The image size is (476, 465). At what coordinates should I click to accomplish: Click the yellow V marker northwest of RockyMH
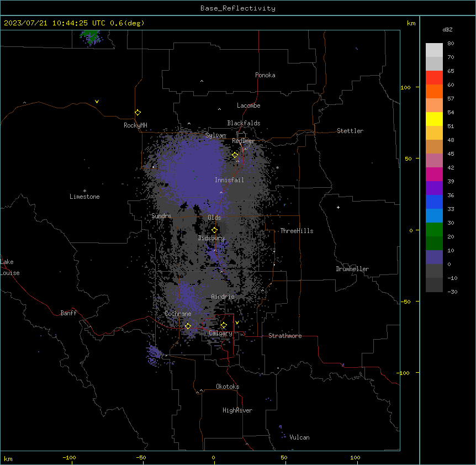click(97, 102)
